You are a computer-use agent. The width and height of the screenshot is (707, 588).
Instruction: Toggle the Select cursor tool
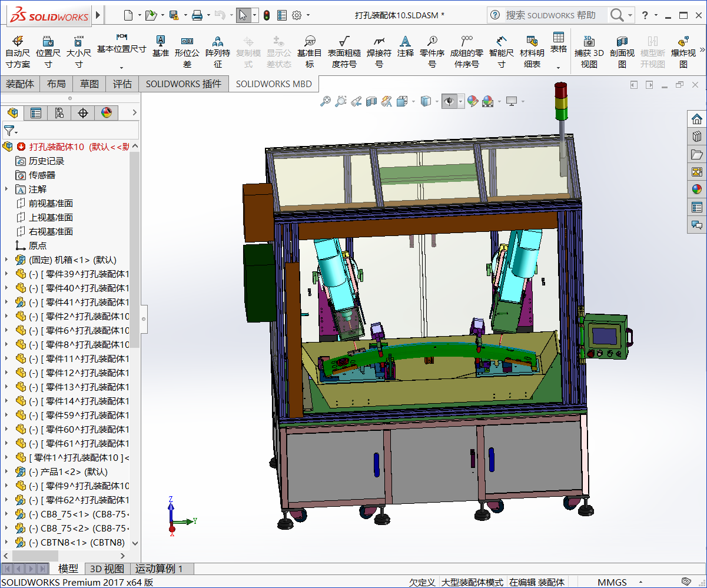click(x=244, y=15)
